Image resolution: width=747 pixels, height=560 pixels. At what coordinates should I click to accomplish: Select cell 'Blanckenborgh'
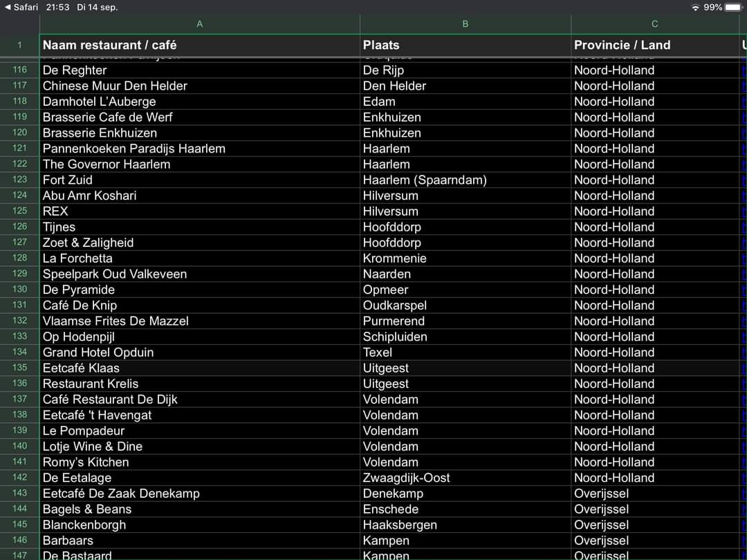coord(200,525)
